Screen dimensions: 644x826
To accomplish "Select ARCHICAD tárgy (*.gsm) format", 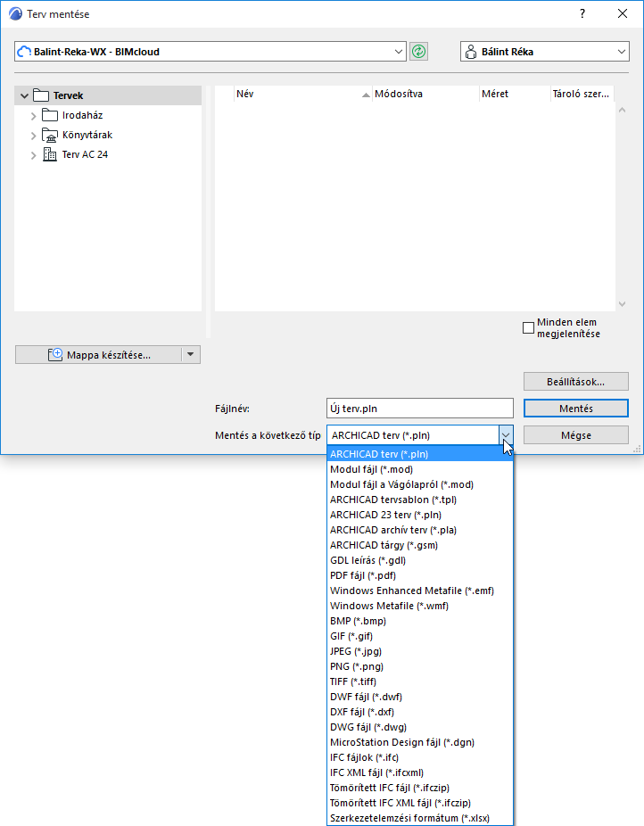I will [420, 545].
